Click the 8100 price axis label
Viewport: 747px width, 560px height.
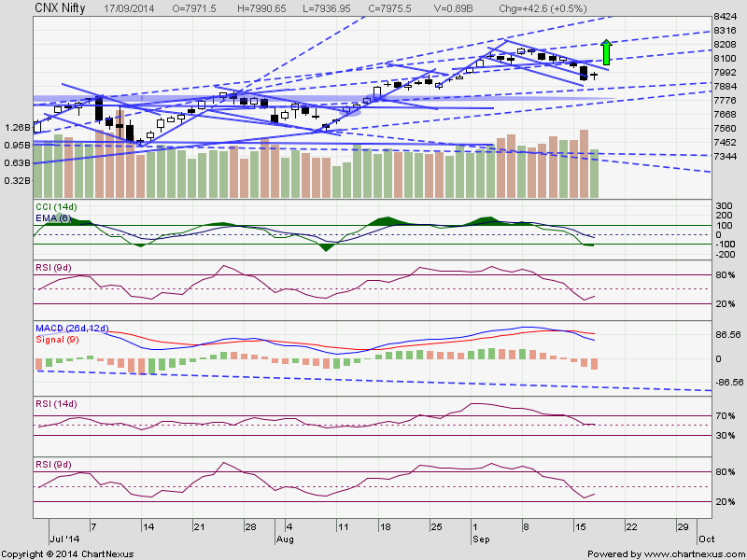(x=725, y=58)
